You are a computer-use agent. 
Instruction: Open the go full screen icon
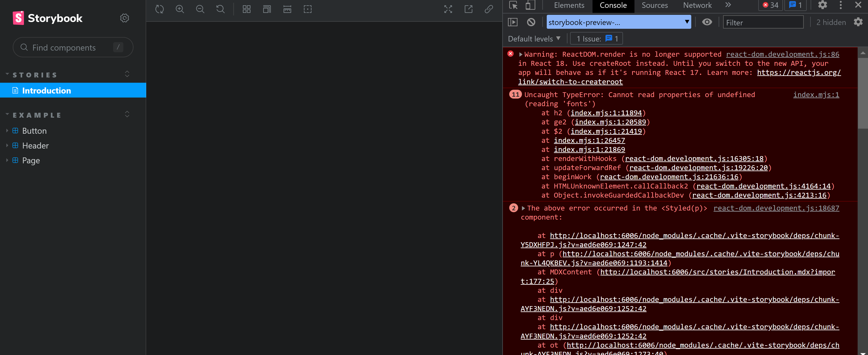click(x=448, y=9)
